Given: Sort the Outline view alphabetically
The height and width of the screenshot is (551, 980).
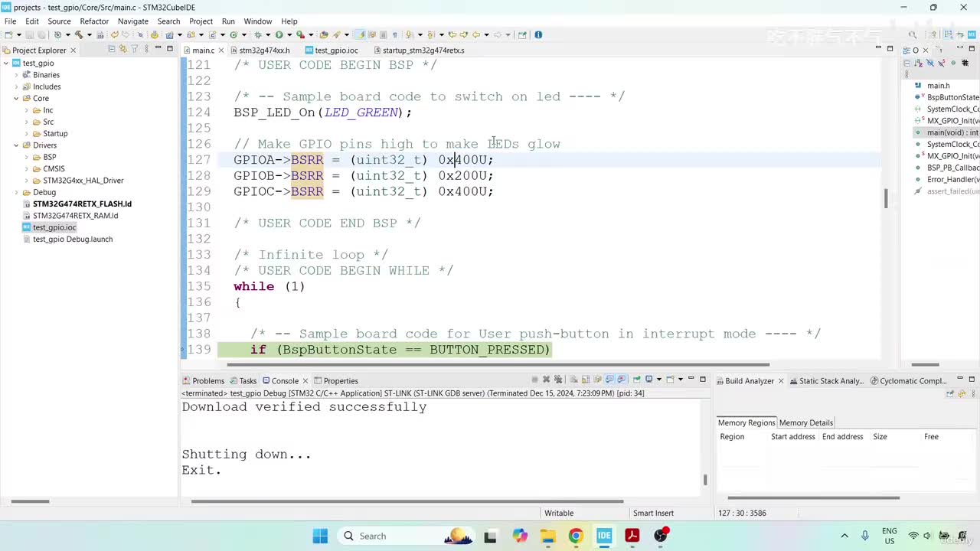Looking at the screenshot, I should (x=919, y=63).
